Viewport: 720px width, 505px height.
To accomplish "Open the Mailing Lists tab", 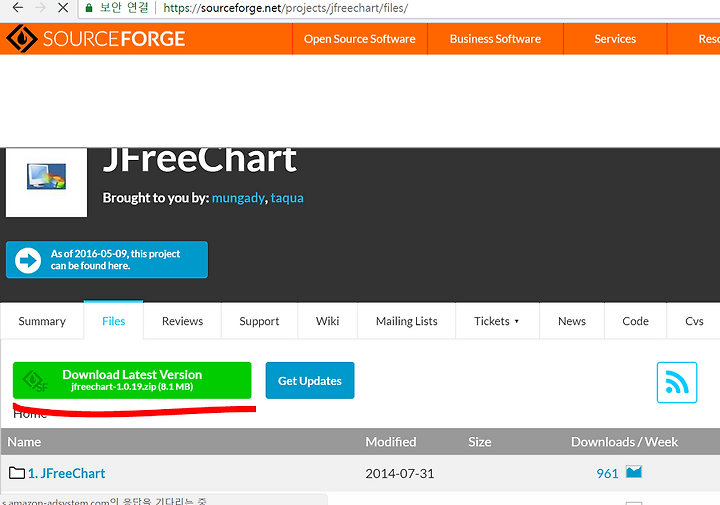I will pyautogui.click(x=406, y=321).
